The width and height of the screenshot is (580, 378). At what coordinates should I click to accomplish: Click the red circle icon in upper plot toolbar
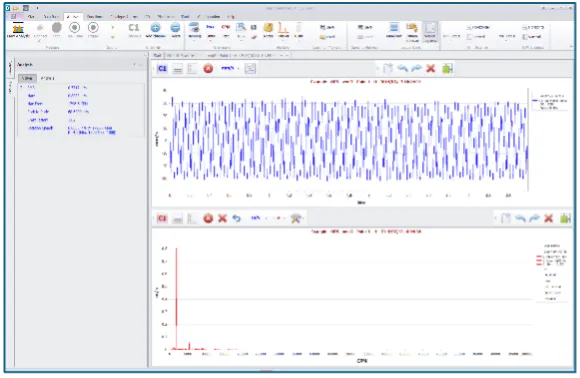208,68
